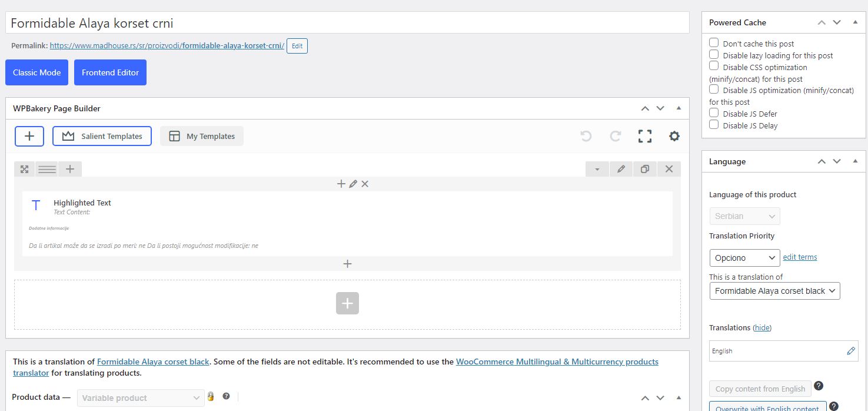This screenshot has height=411, width=868.
Task: Show help for Overwrite with English content
Action: tap(833, 406)
